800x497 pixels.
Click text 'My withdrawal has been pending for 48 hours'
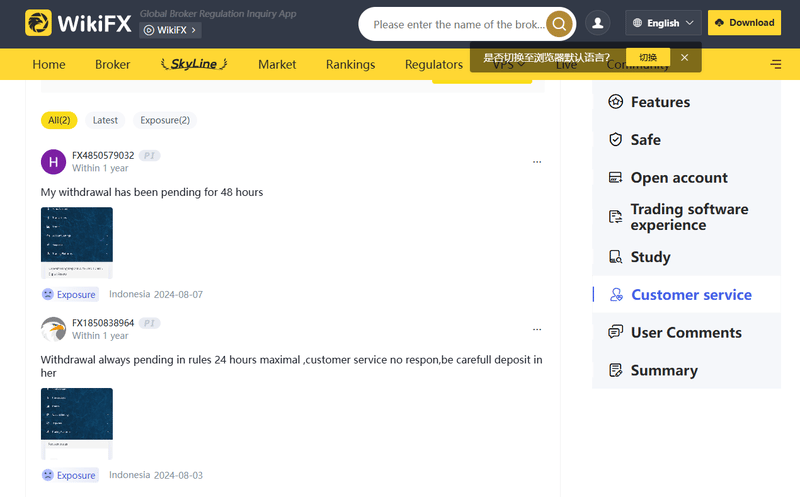point(152,192)
